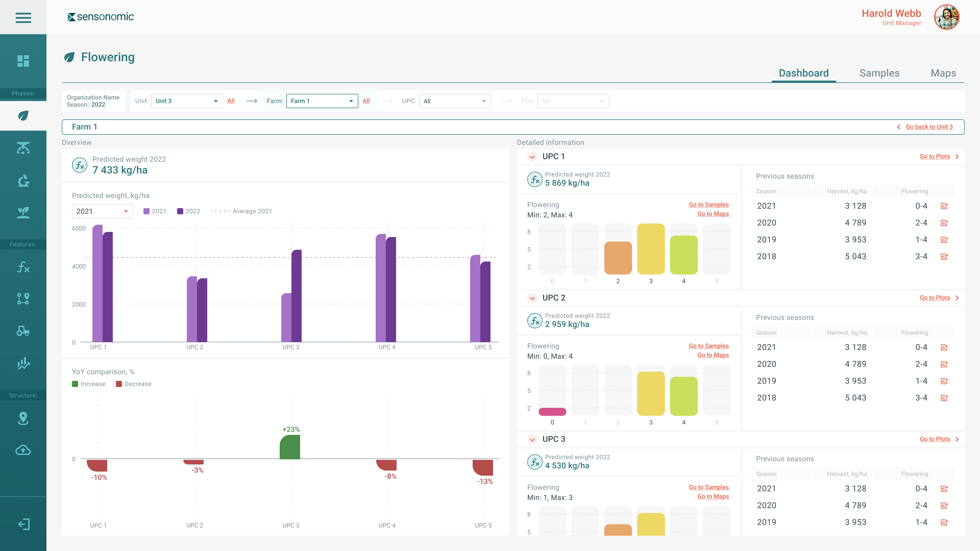The image size is (980, 551).
Task: Select the Flowering leaf phase icon
Action: (x=23, y=116)
